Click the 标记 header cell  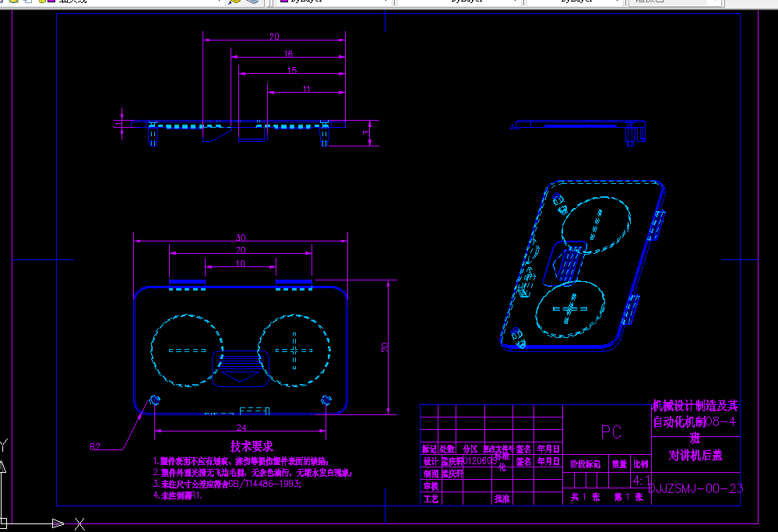429,449
